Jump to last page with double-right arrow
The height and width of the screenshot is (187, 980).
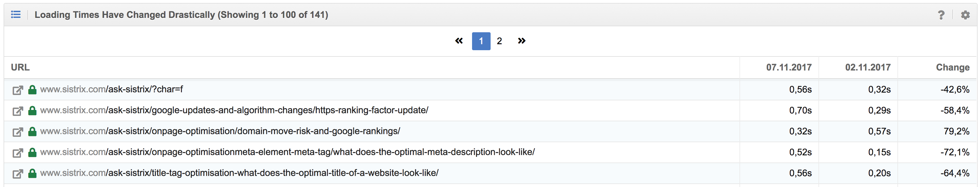522,41
